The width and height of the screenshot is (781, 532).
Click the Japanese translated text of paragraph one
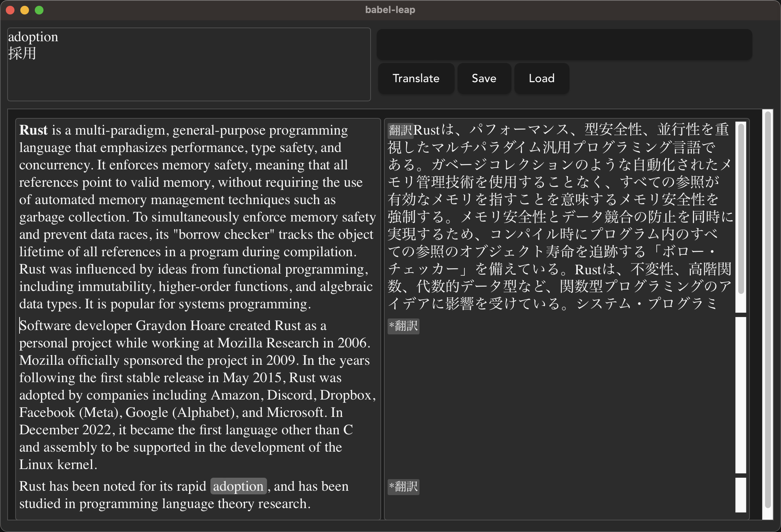[558, 217]
